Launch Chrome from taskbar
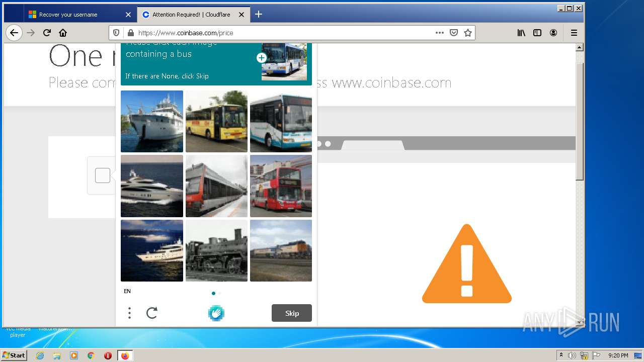The image size is (644, 362). [x=91, y=355]
